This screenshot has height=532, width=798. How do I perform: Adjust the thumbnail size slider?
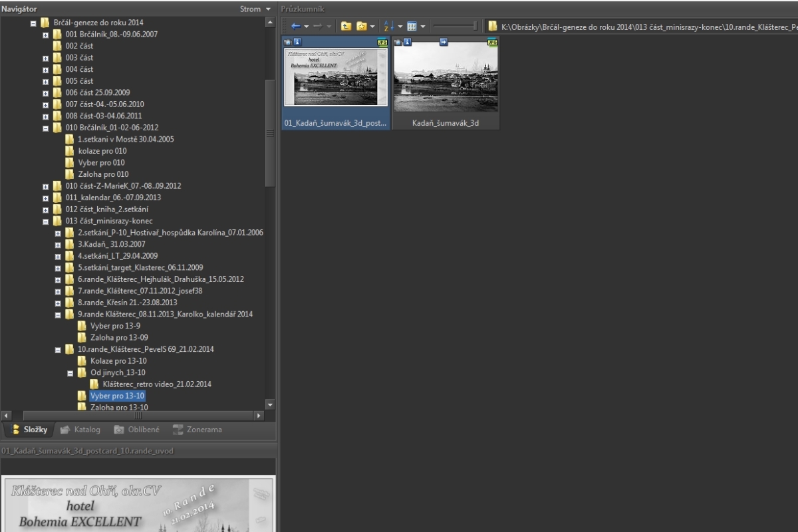point(475,26)
